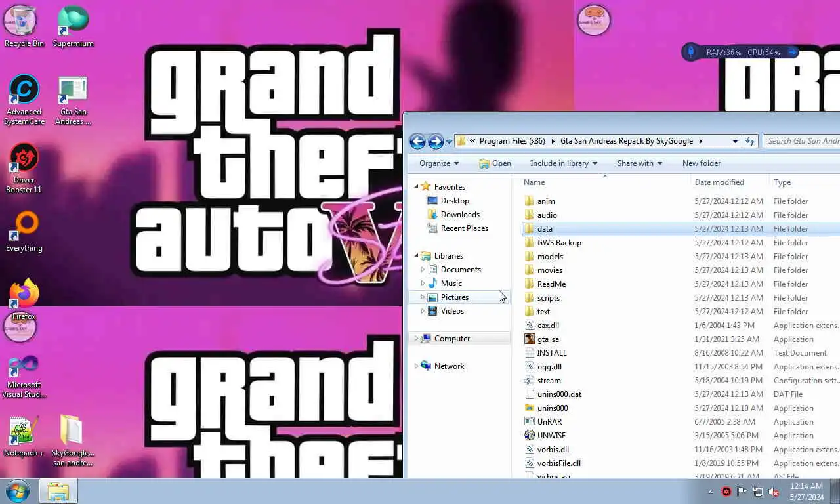Click the network tray icon
This screenshot has width=840, height=504.
758,492
